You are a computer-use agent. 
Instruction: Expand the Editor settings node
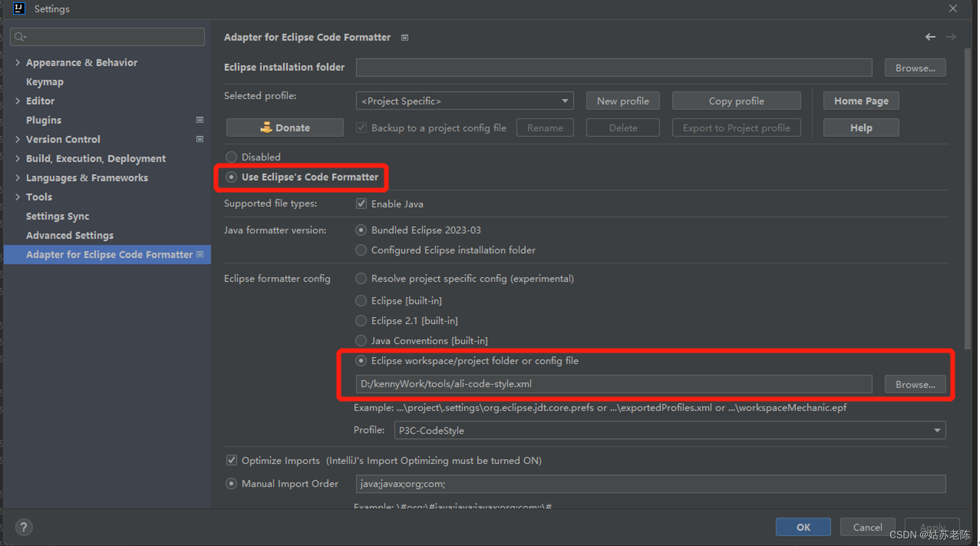click(18, 101)
